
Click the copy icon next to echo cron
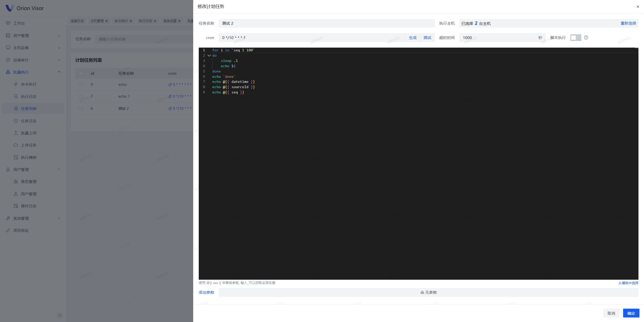170,85
